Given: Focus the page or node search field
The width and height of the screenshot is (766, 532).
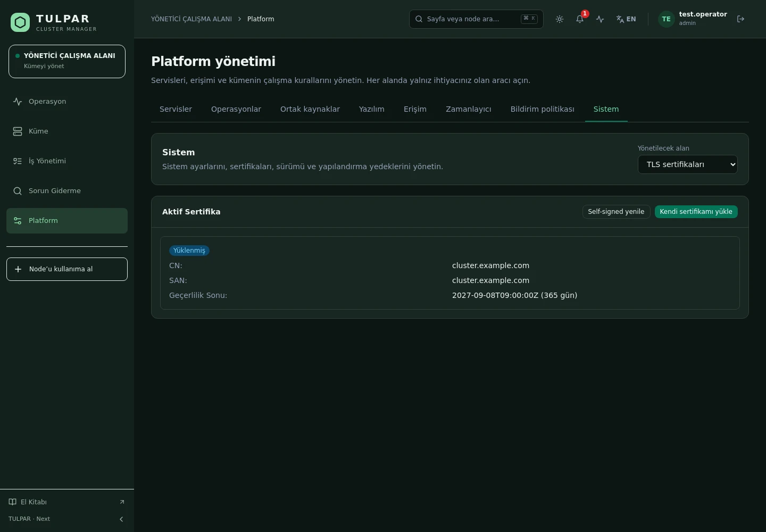Looking at the screenshot, I should click(x=476, y=19).
